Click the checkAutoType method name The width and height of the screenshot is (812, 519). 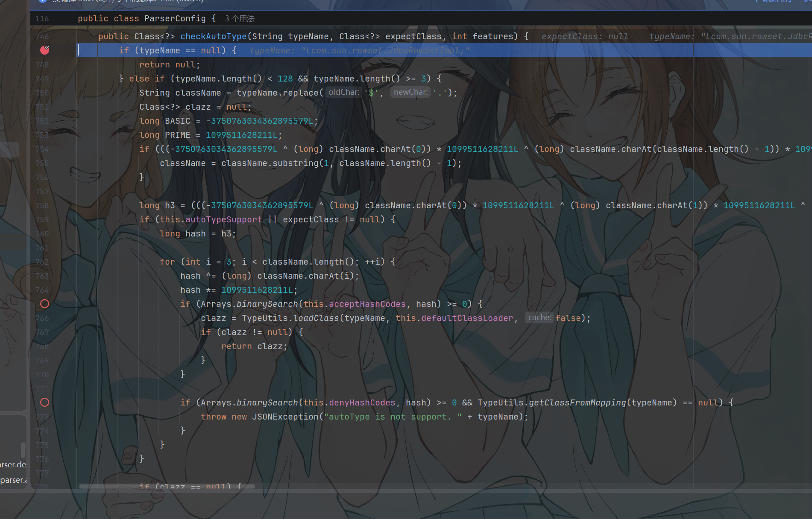(x=213, y=37)
